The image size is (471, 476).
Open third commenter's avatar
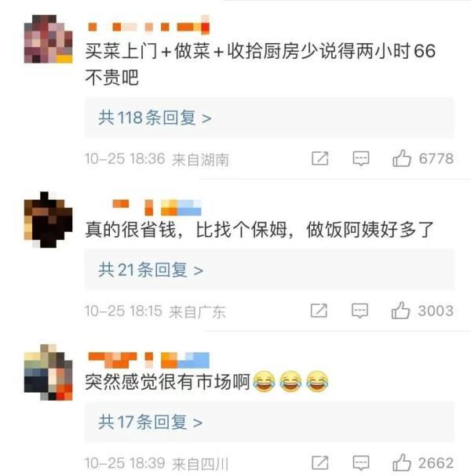tap(49, 372)
